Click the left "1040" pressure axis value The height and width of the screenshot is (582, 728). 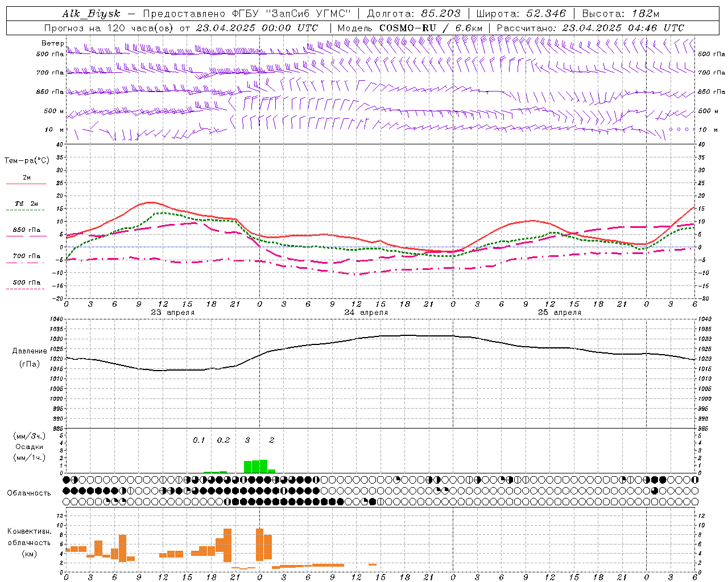(x=57, y=319)
